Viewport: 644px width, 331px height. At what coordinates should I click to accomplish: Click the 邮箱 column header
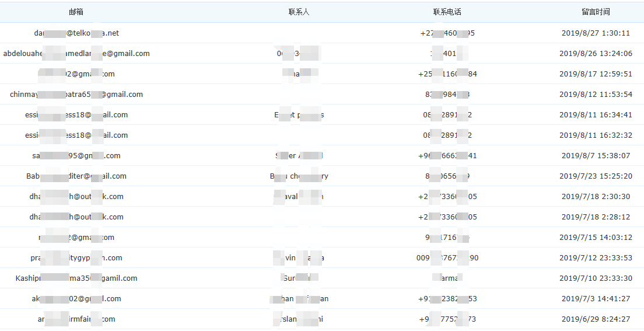tap(76, 12)
